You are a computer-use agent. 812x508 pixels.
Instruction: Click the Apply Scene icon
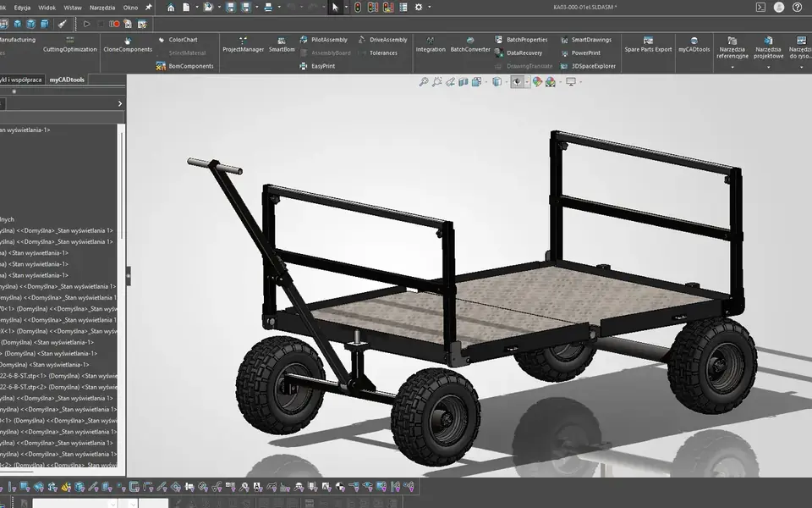click(x=551, y=82)
